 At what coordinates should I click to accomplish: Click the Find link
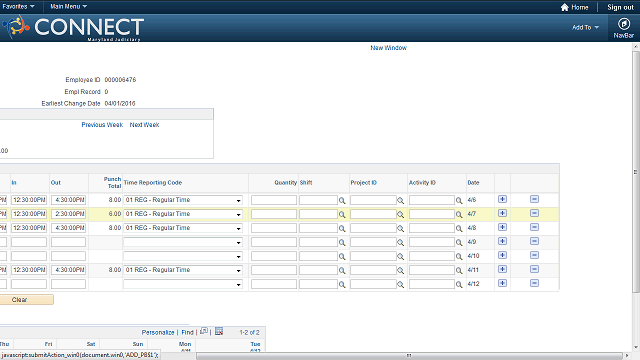(x=187, y=332)
